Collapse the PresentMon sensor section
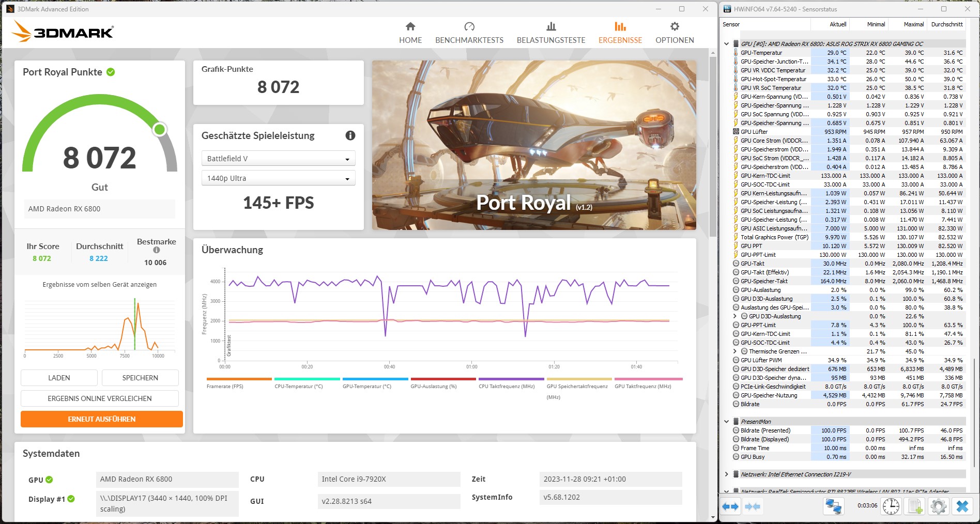The height and width of the screenshot is (524, 980). 726,422
